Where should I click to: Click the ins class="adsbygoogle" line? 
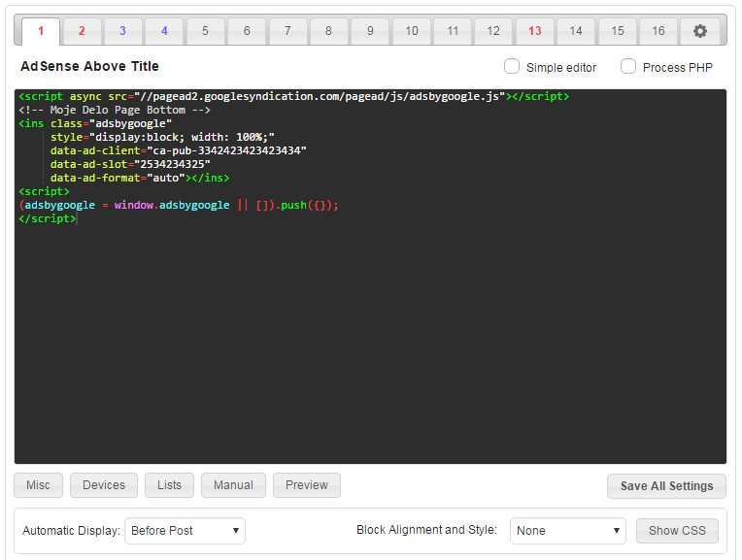pyautogui.click(x=95, y=124)
